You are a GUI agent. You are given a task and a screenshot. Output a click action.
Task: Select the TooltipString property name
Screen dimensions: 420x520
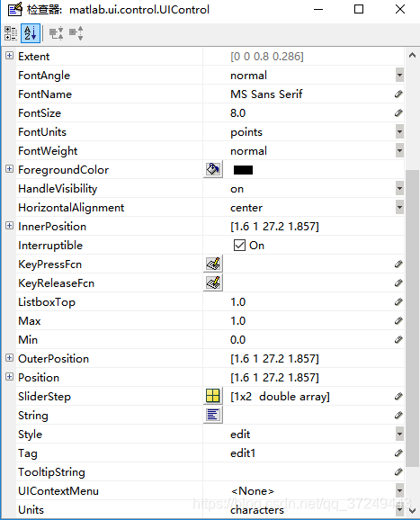click(51, 472)
